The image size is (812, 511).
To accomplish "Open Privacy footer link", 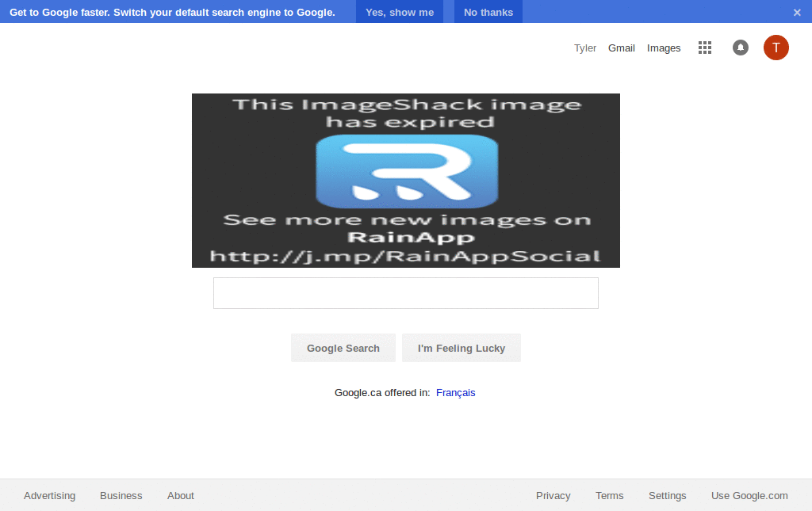I will (553, 495).
